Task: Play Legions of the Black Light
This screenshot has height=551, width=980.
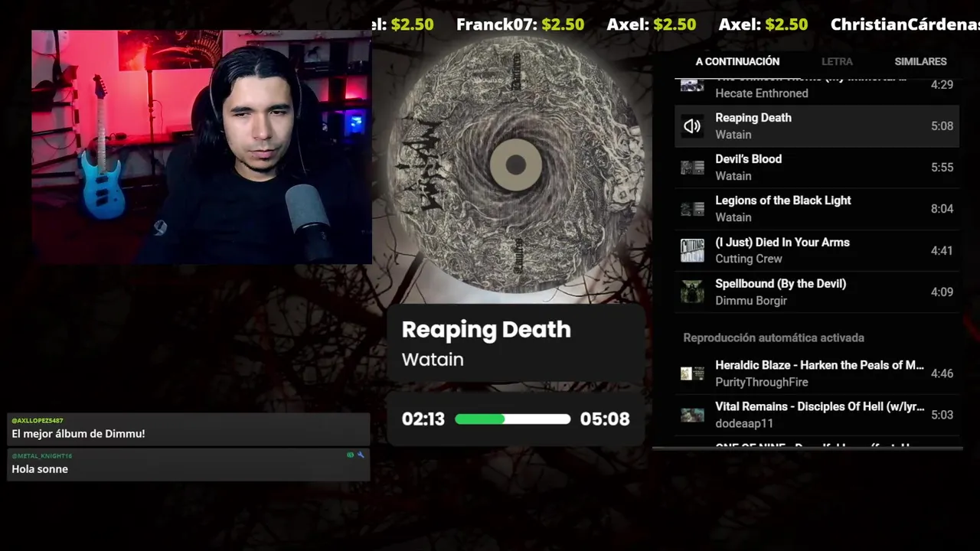Action: (x=817, y=209)
